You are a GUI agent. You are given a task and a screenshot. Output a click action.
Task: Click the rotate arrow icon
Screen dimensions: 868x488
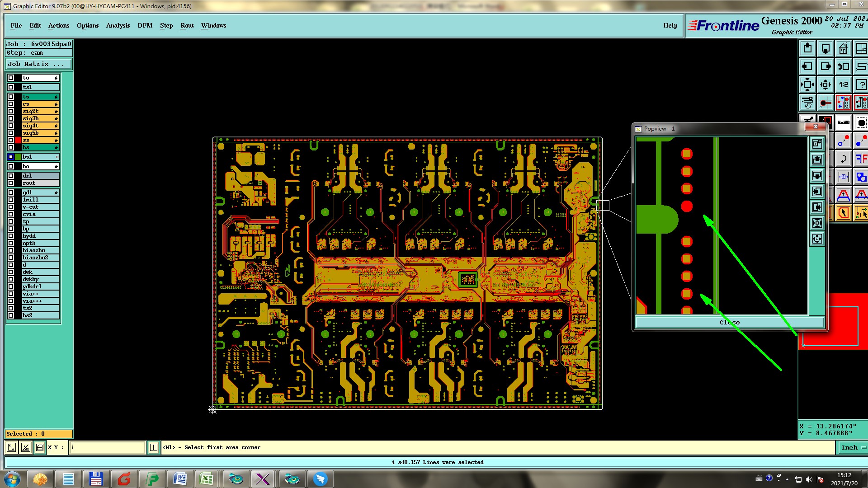tap(844, 159)
